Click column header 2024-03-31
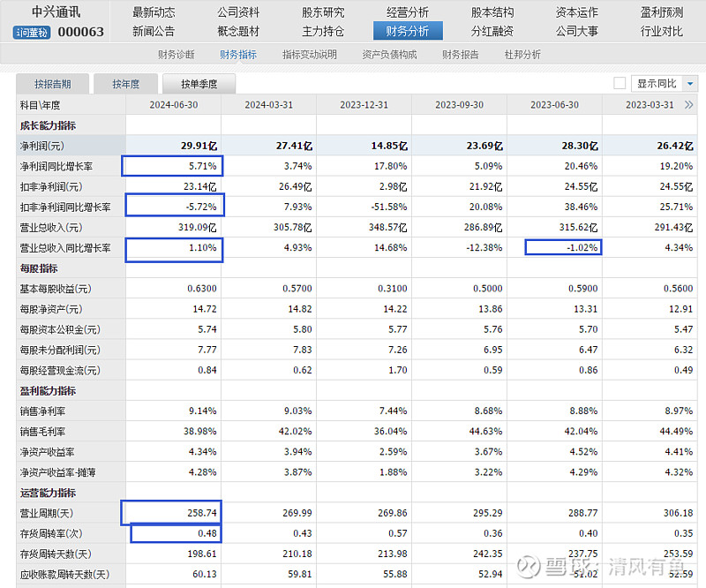706x588 pixels. 269,105
